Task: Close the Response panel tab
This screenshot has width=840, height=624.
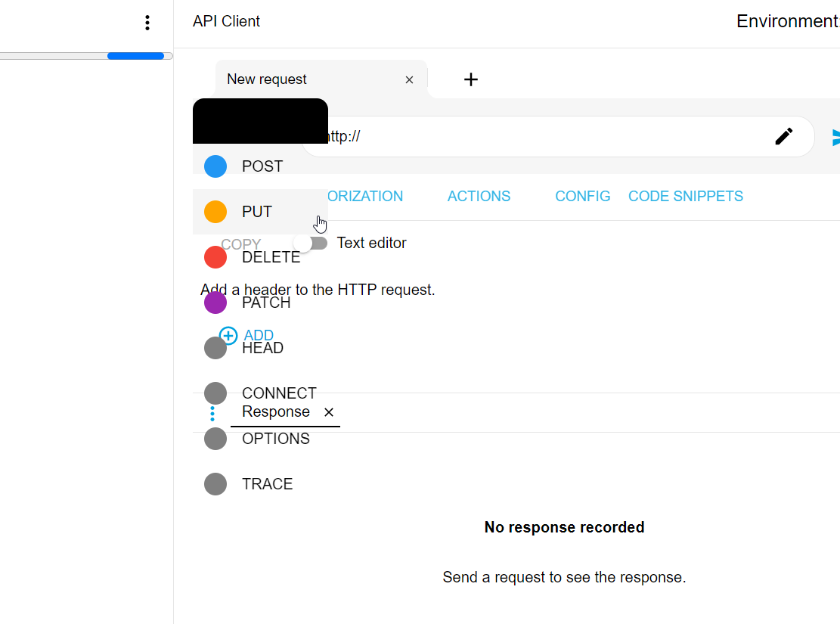Action: (329, 411)
